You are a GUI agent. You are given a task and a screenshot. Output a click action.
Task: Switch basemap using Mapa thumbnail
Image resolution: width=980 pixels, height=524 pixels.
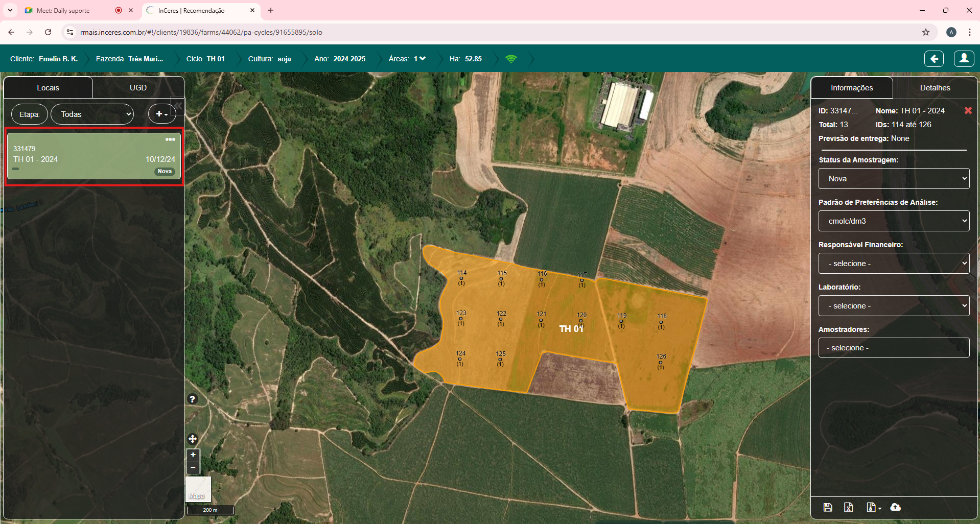(198, 489)
